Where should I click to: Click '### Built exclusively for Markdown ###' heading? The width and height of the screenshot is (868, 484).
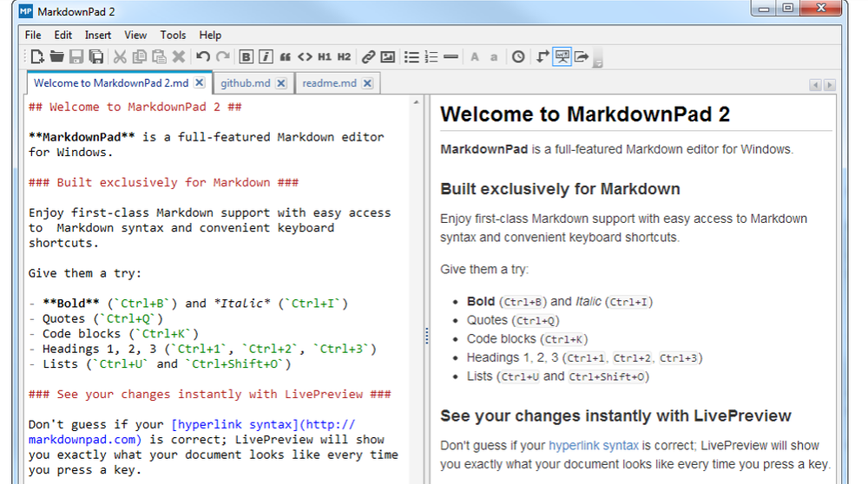(163, 182)
